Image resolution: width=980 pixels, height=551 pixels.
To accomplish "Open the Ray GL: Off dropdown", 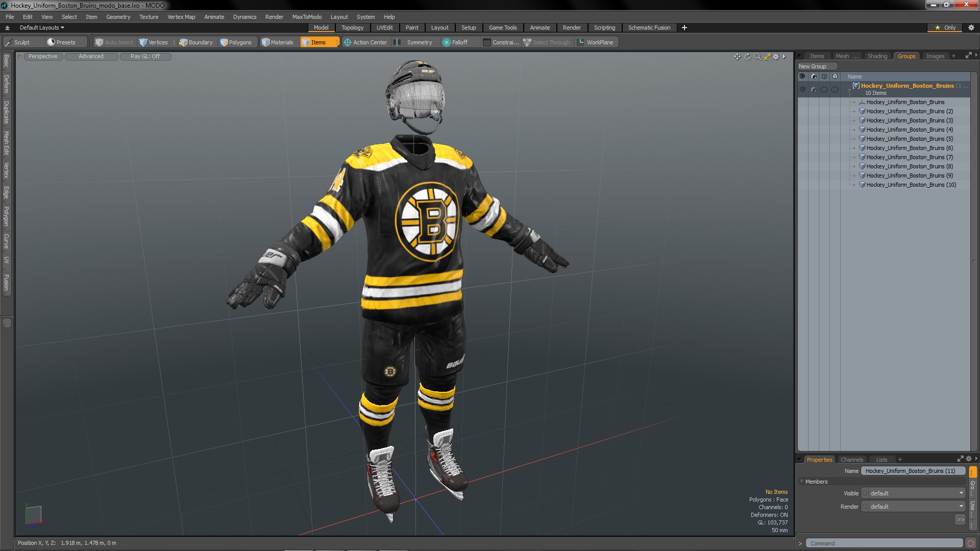I will pyautogui.click(x=145, y=57).
